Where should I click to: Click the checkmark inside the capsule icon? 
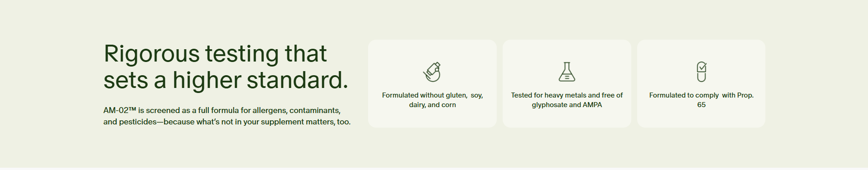tap(702, 67)
